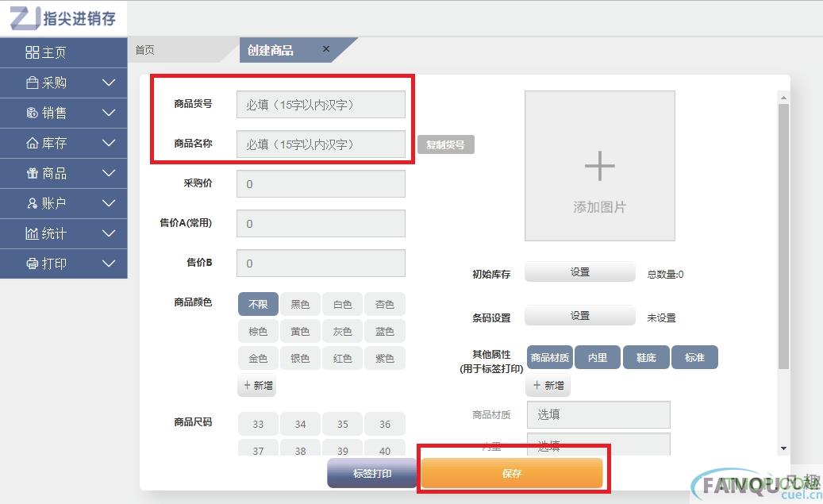The image size is (823, 504).
Task: Select shoe size 35
Action: [342, 424]
